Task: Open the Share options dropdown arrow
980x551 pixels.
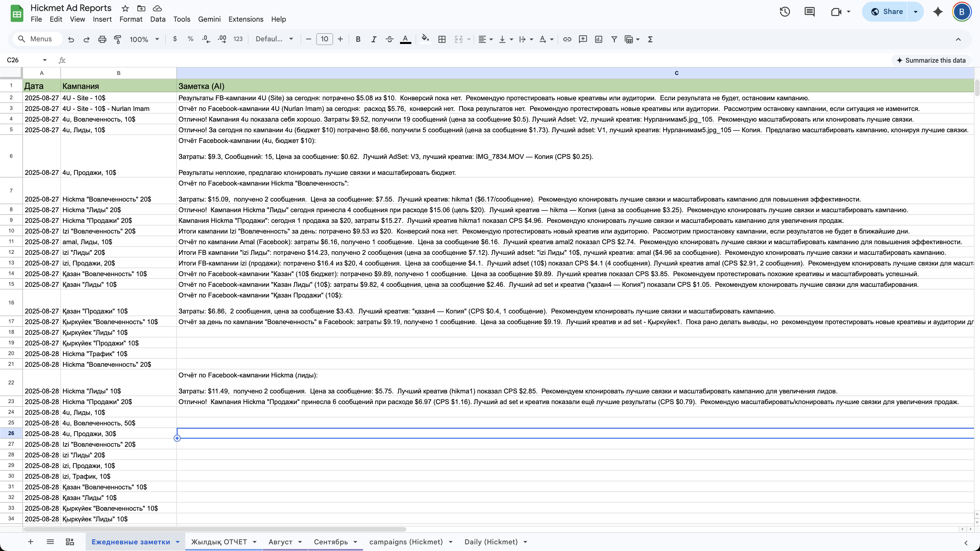Action: point(915,12)
